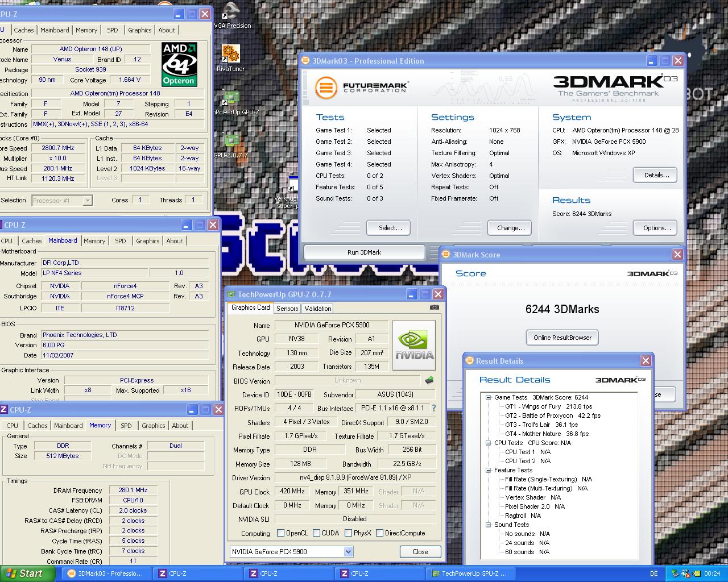Toggle the CUDA checkbox in GPU-Z

click(316, 533)
